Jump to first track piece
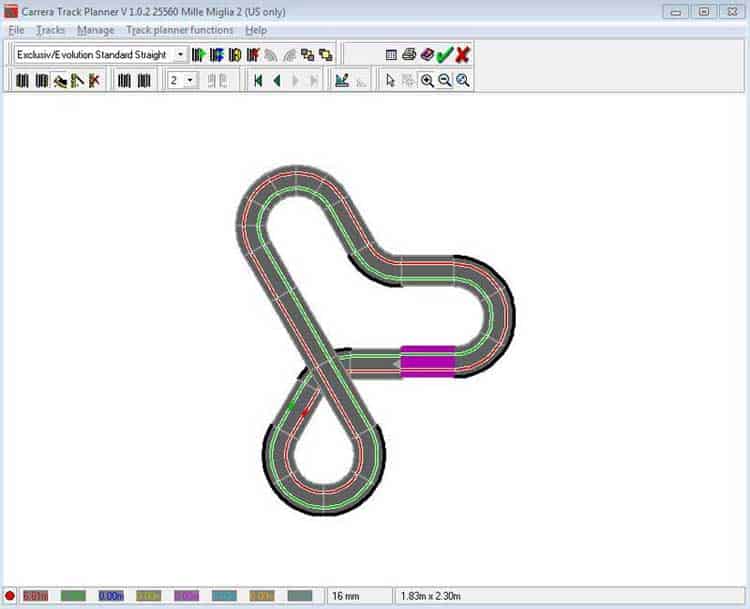The height and width of the screenshot is (609, 750). 258,81
